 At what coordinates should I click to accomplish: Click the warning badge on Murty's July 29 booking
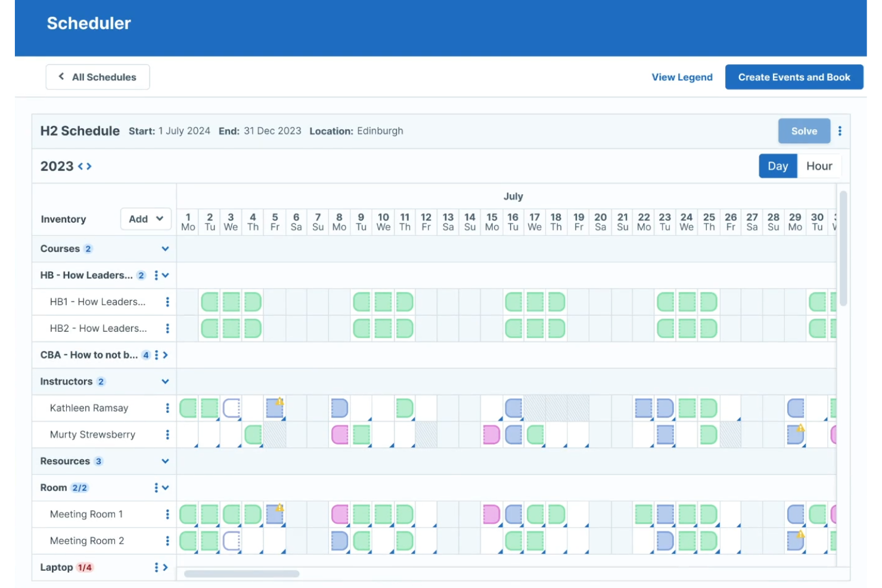click(x=802, y=428)
